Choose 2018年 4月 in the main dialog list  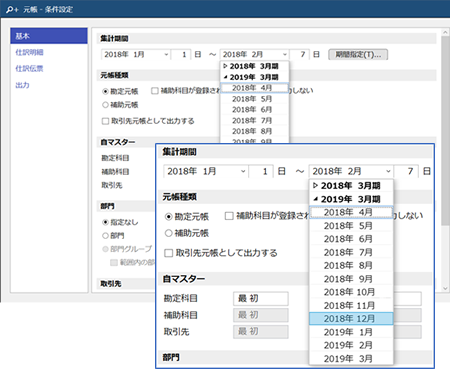point(254,88)
